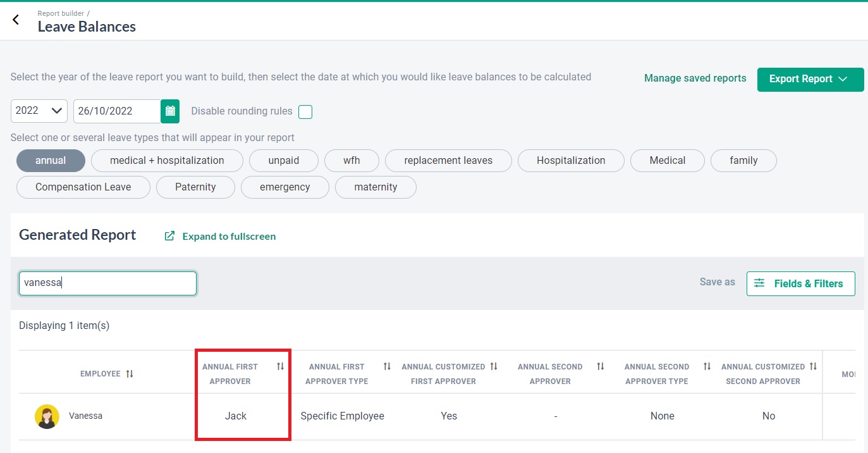Sort by Annual Customized First Approver arrows
The width and height of the screenshot is (868, 453).
[494, 366]
